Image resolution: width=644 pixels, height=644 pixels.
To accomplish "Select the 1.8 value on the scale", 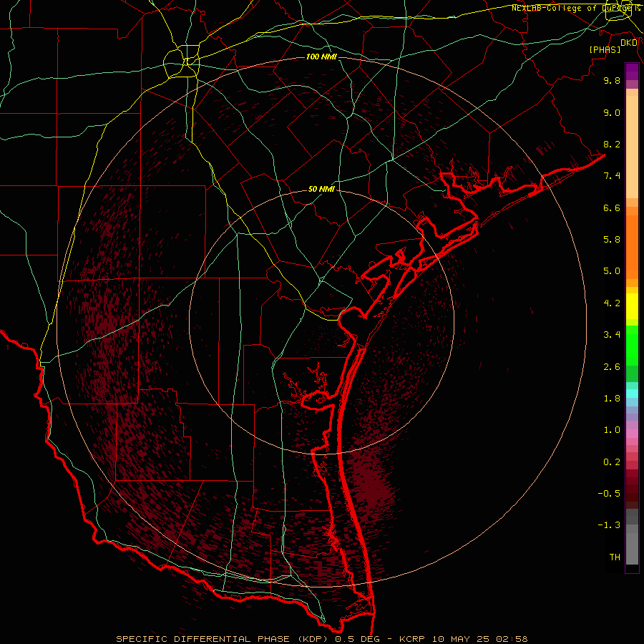I will pyautogui.click(x=612, y=399).
